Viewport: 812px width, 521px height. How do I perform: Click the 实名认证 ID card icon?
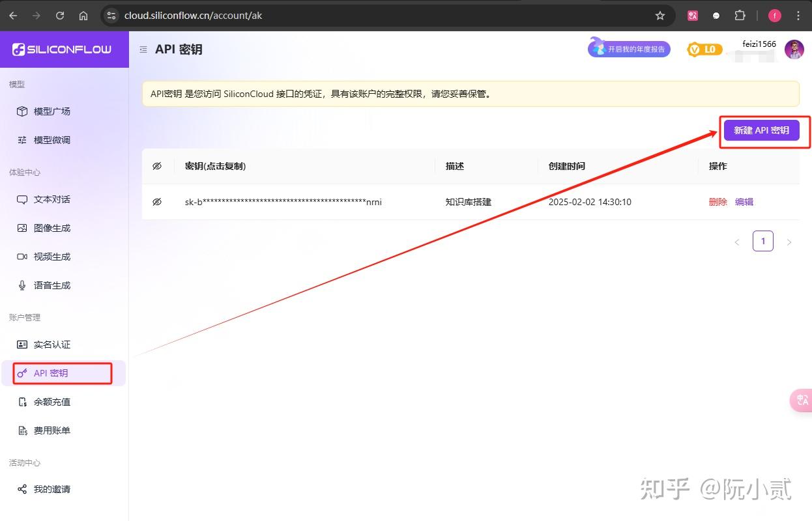point(22,345)
